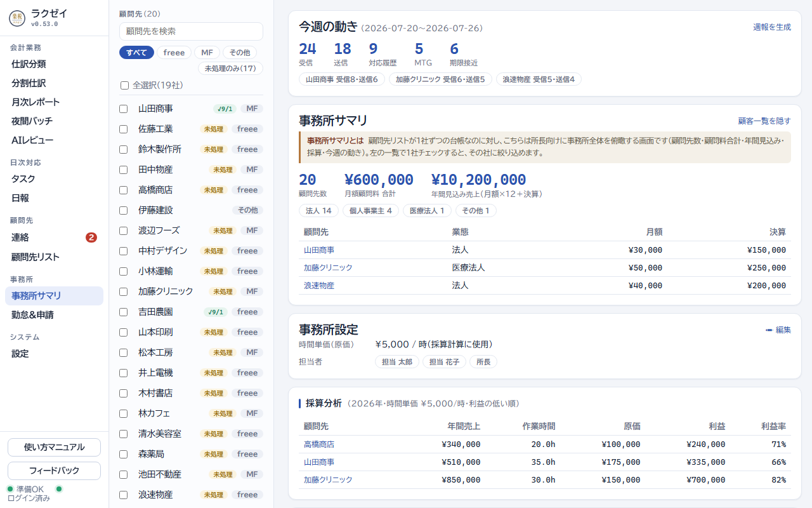Viewport: 812px width, 508px height.
Task: Click the green status dot beside 準備OK
Action: click(x=10, y=489)
